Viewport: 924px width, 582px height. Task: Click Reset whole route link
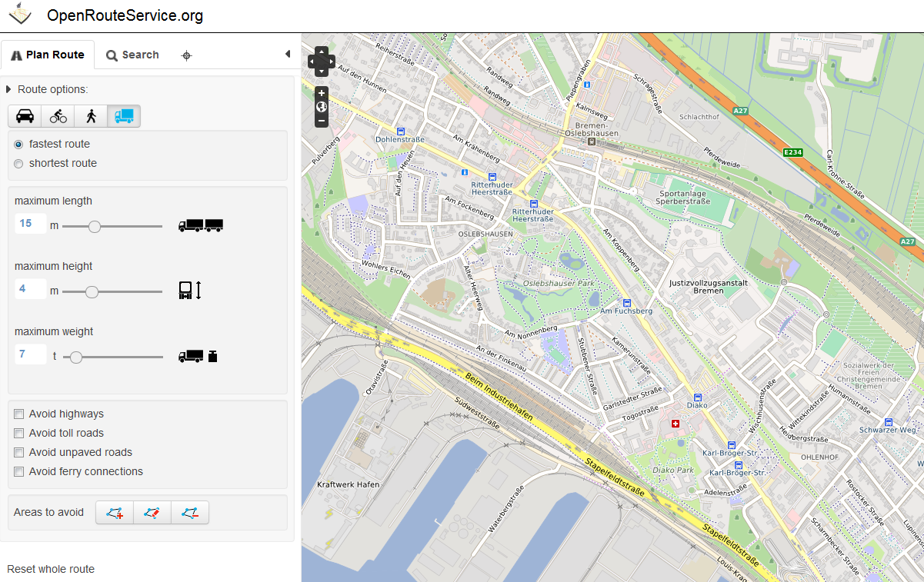tap(51, 569)
